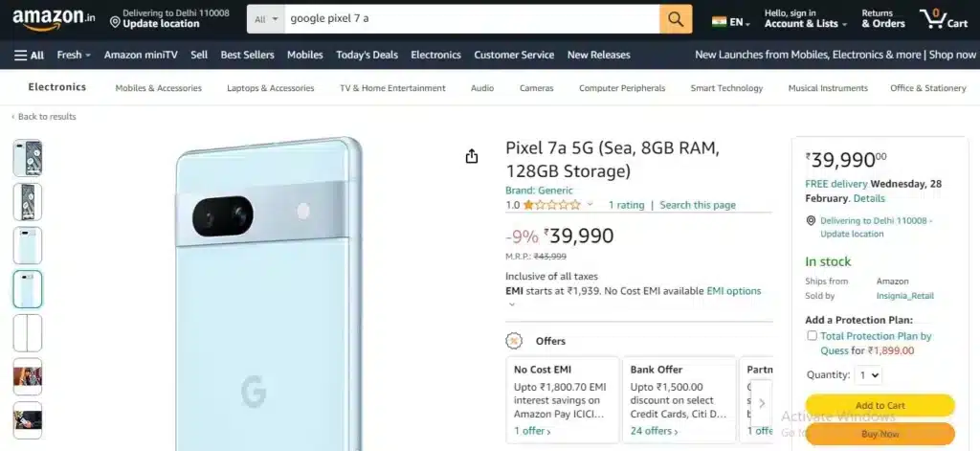Open the Quantity dropdown

click(868, 375)
